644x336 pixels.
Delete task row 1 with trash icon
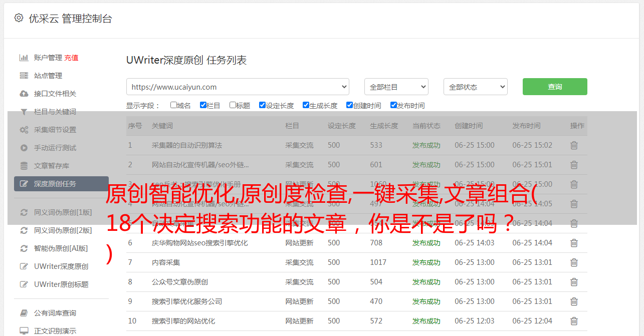tap(574, 145)
